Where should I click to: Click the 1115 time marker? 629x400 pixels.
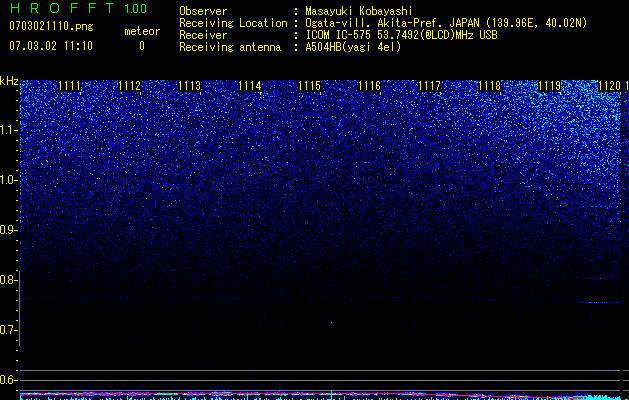coord(309,86)
